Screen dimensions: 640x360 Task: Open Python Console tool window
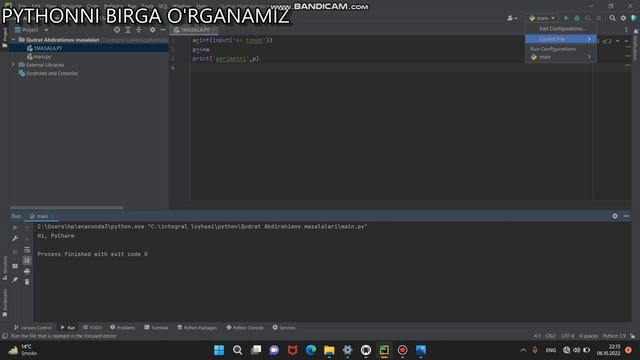click(x=245, y=327)
